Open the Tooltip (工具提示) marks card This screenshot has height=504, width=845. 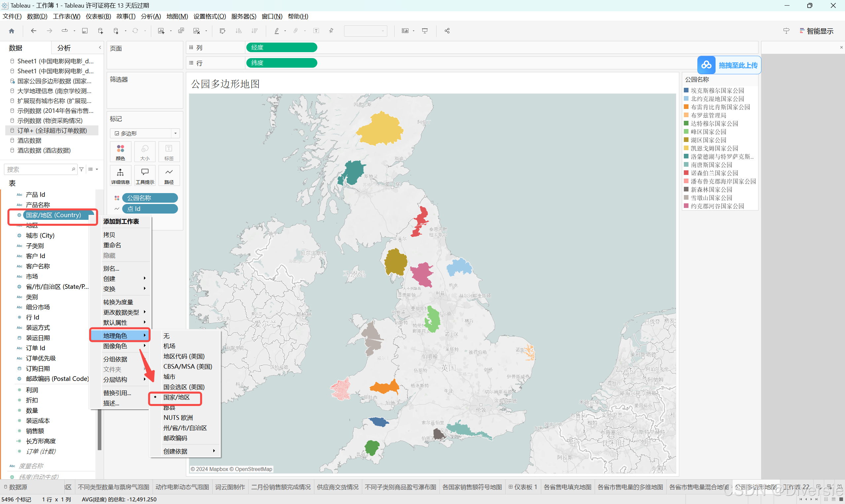145,176
